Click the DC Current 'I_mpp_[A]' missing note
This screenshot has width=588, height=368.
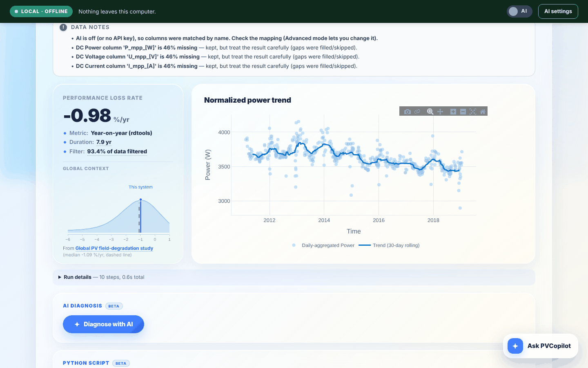(x=216, y=66)
